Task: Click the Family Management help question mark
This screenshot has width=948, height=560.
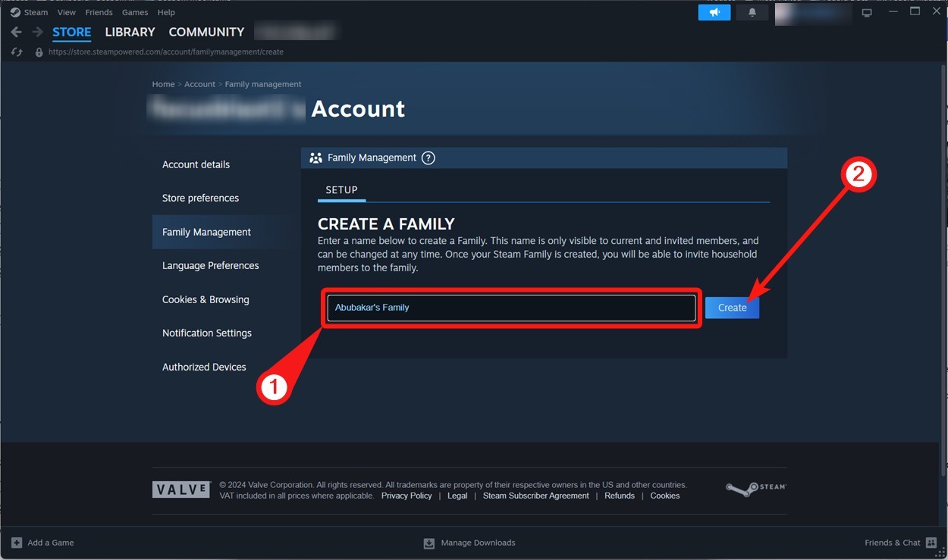Action: point(428,158)
